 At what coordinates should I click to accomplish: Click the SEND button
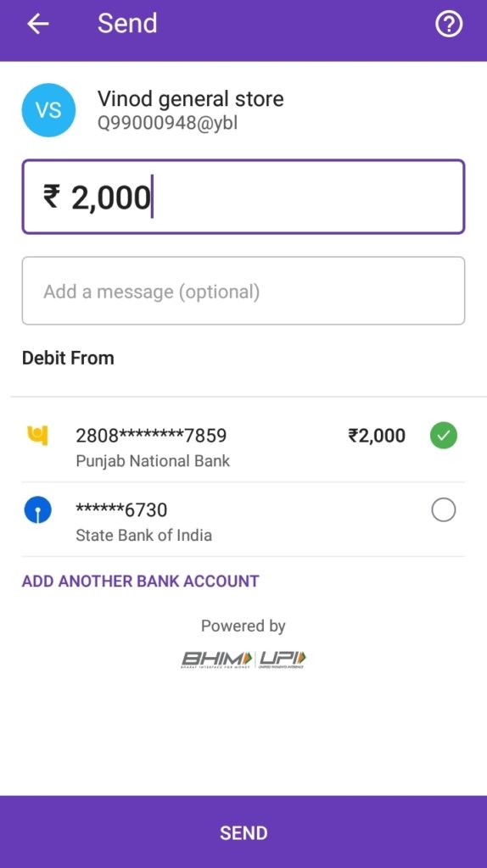pos(243,832)
